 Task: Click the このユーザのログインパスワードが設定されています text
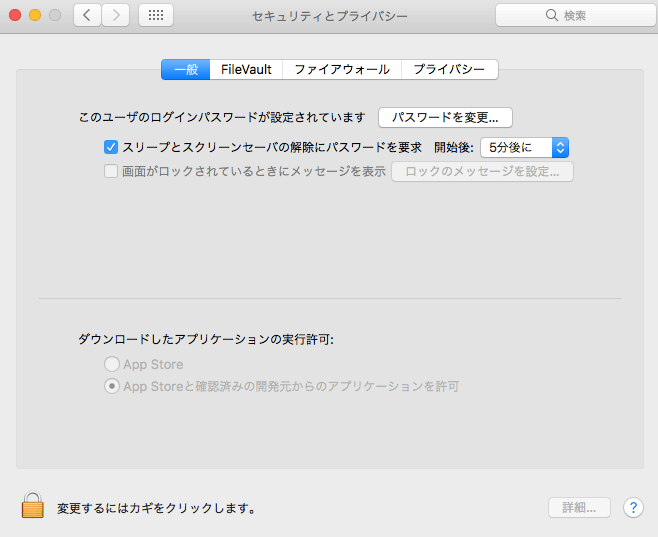(x=222, y=117)
